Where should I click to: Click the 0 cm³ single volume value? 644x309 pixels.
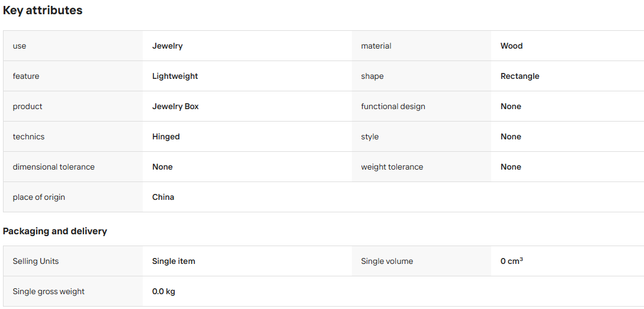512,262
